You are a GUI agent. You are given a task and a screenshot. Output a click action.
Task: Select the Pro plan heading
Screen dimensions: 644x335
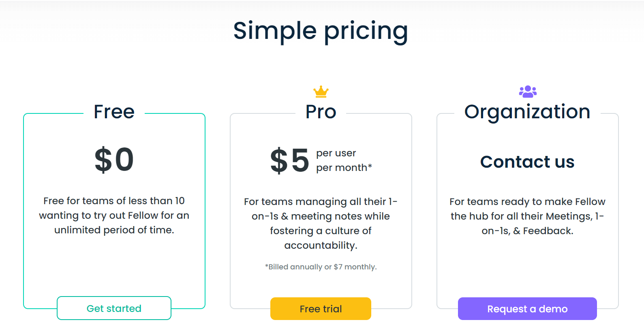(x=321, y=112)
